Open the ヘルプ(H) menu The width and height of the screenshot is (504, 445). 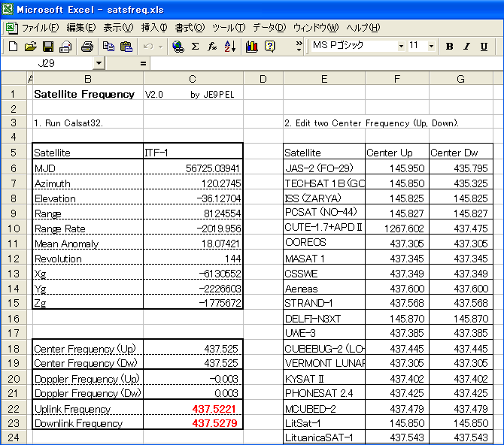click(363, 28)
